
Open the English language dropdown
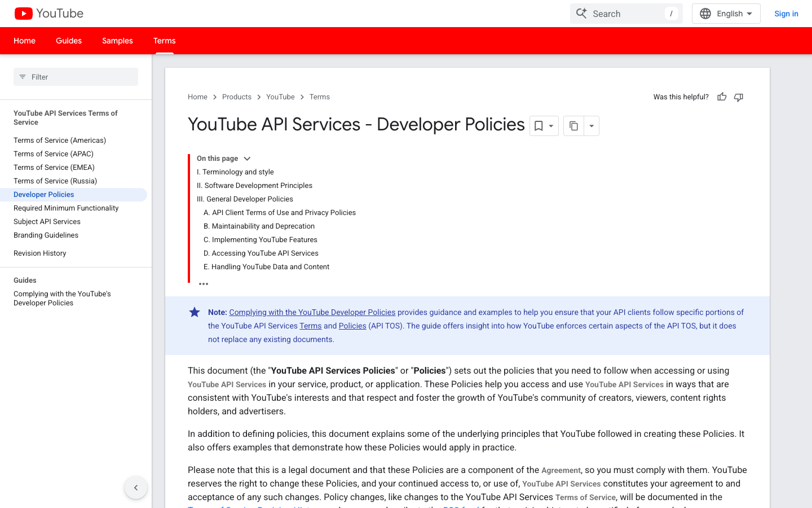coord(726,14)
